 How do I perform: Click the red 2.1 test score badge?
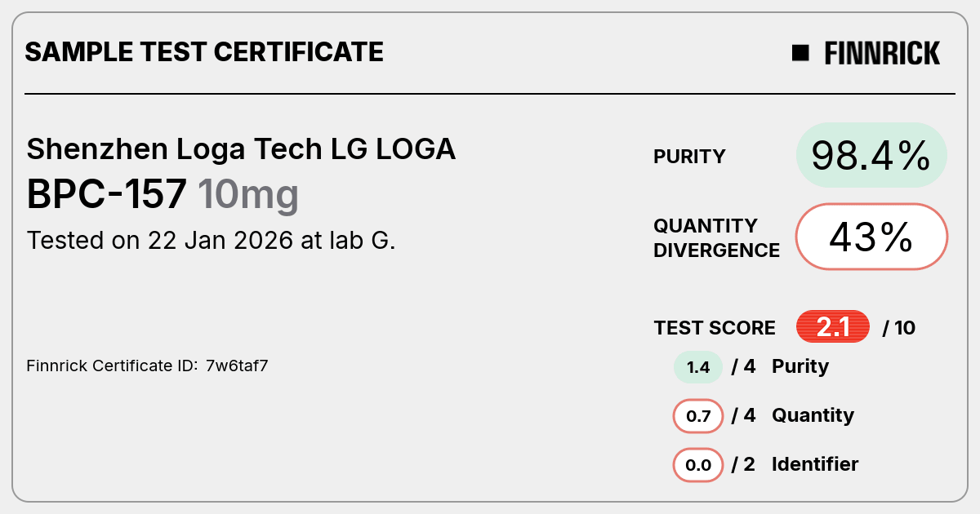833,327
